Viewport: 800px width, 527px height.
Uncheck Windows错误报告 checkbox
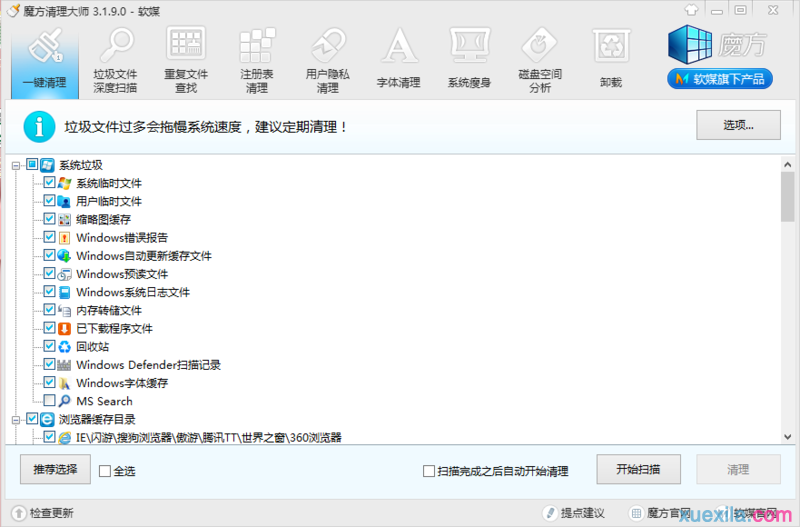tap(49, 237)
